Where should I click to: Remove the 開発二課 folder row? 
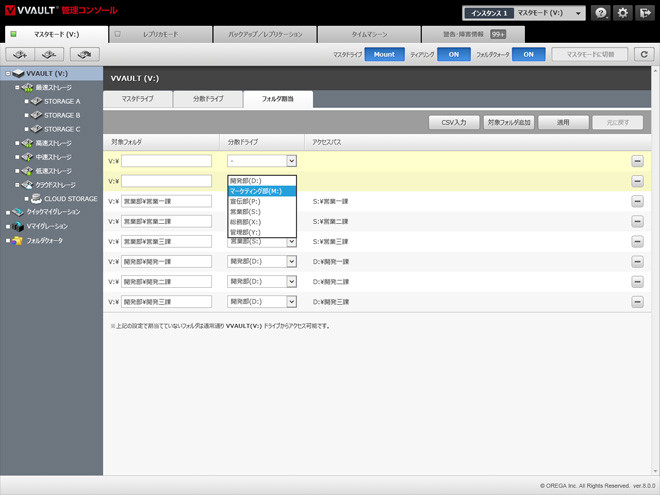(x=637, y=282)
